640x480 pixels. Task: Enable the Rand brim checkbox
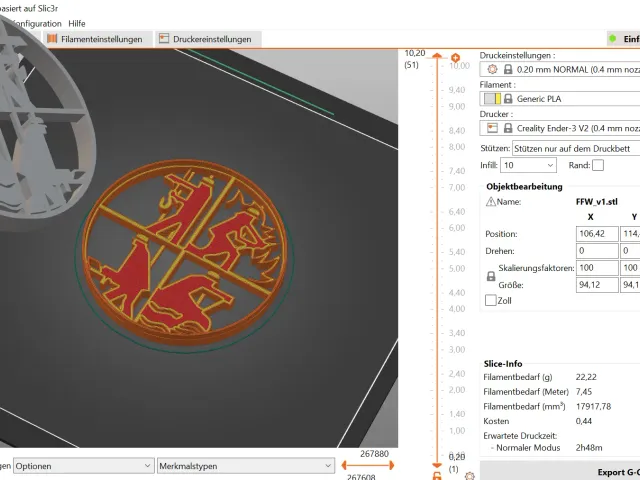pyautogui.click(x=598, y=165)
